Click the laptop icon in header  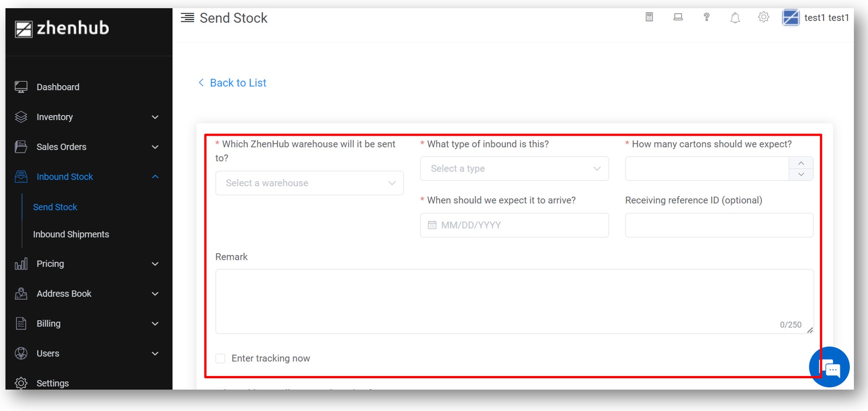tap(678, 17)
